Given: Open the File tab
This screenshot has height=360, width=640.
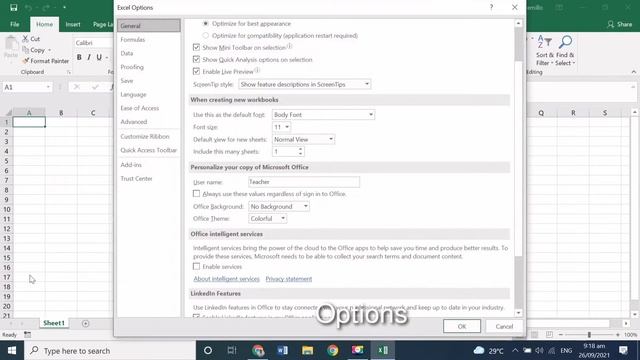Looking at the screenshot, I should pyautogui.click(x=15, y=24).
